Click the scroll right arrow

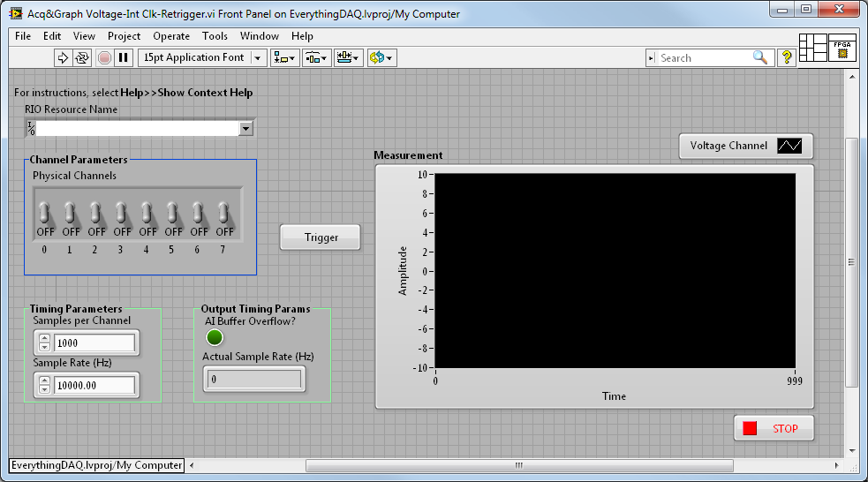click(x=836, y=465)
